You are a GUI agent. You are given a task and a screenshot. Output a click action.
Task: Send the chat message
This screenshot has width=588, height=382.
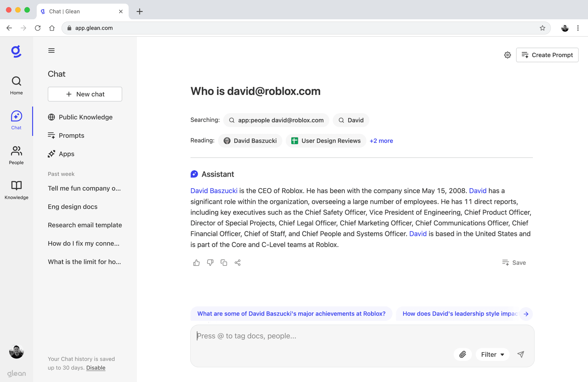[x=521, y=354]
